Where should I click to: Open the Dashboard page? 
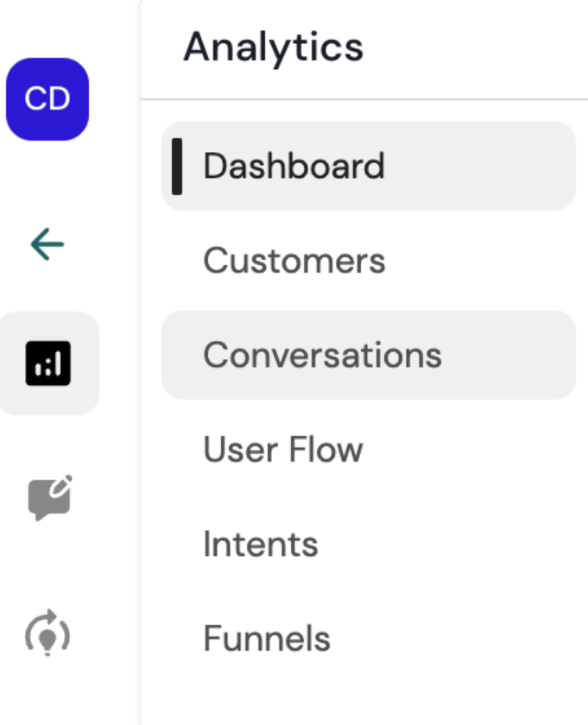pos(294,166)
